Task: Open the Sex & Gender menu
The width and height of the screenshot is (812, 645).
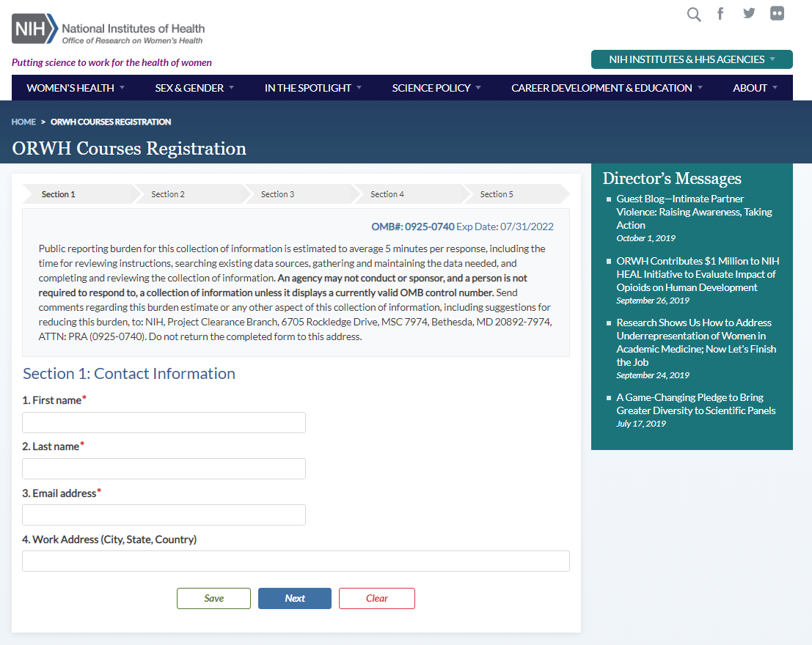Action: tap(194, 88)
